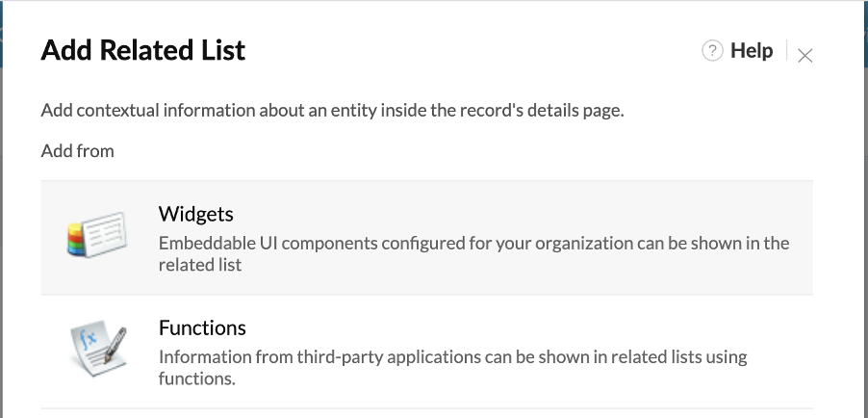Choose the Widgets heading
Screen dimensions: 868x418
pyautogui.click(x=196, y=214)
